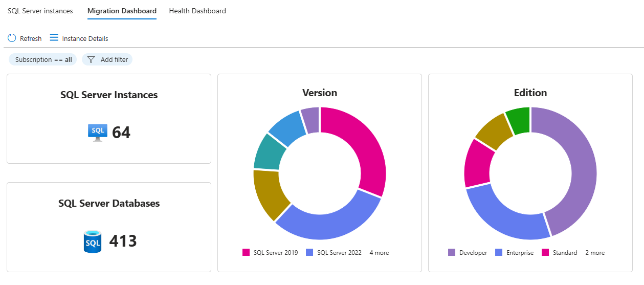Select the Enterprise blue legend swatch
Image resolution: width=644 pixels, height=285 pixels.
pos(499,252)
